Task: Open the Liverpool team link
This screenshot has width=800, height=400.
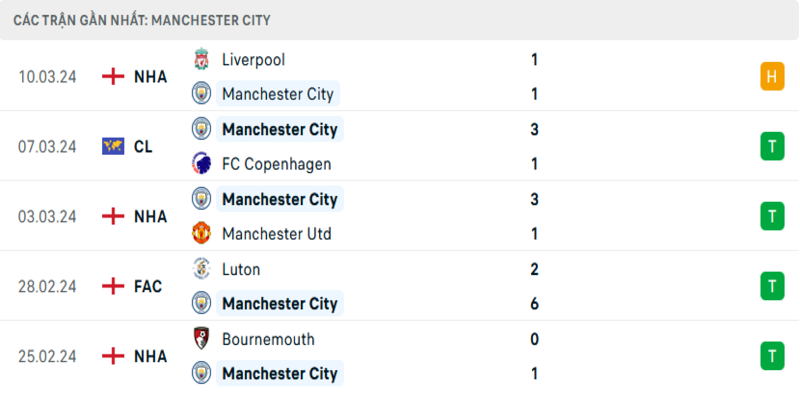Action: (x=253, y=59)
